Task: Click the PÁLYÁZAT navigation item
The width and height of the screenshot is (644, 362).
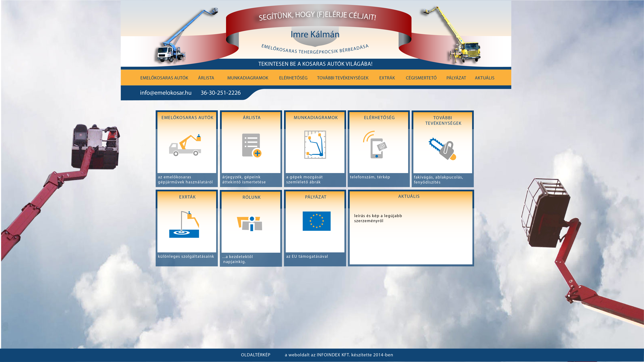Action: pos(456,78)
